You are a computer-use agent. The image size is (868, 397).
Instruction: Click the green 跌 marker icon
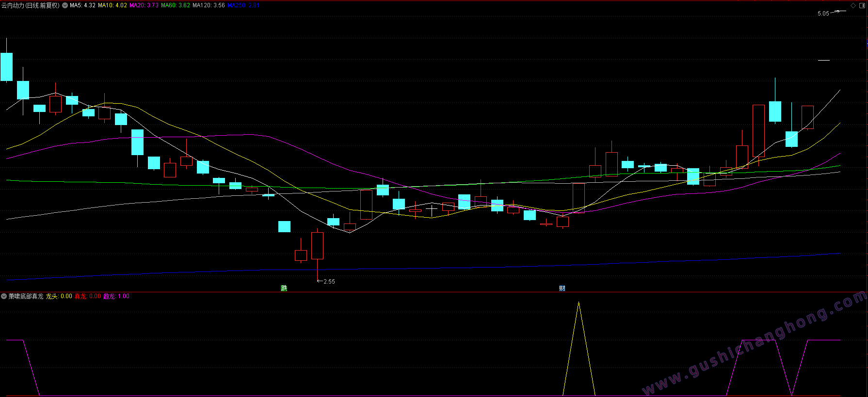coord(284,288)
